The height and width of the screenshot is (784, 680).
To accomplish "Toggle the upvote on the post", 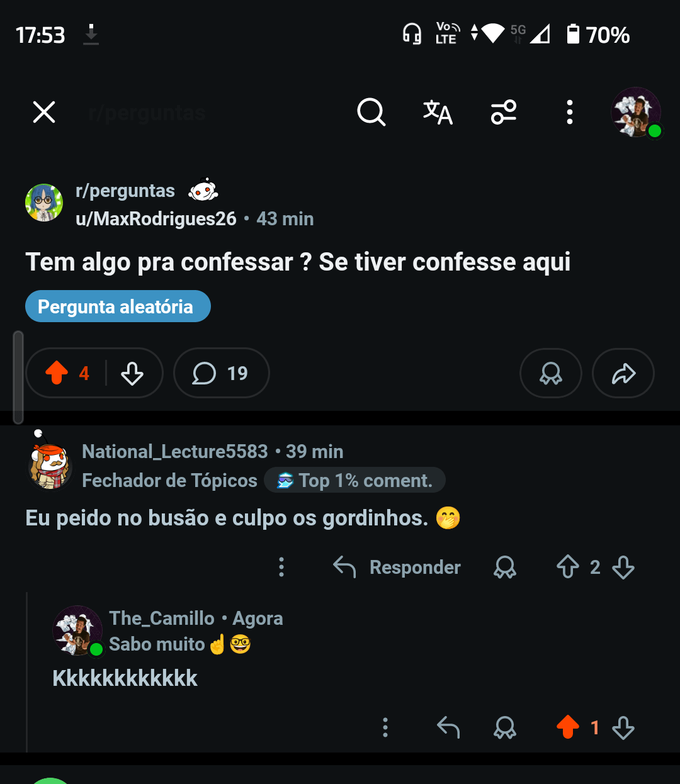I will pyautogui.click(x=57, y=373).
